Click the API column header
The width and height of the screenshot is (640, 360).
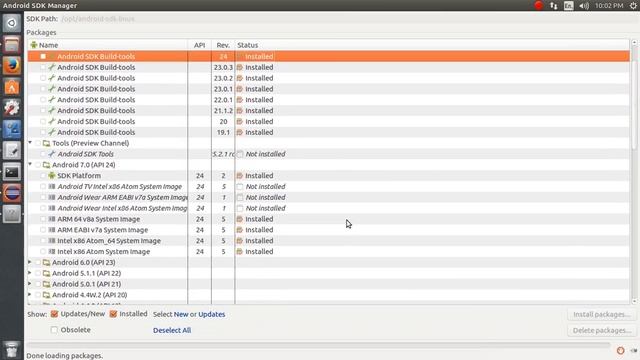pyautogui.click(x=200, y=45)
